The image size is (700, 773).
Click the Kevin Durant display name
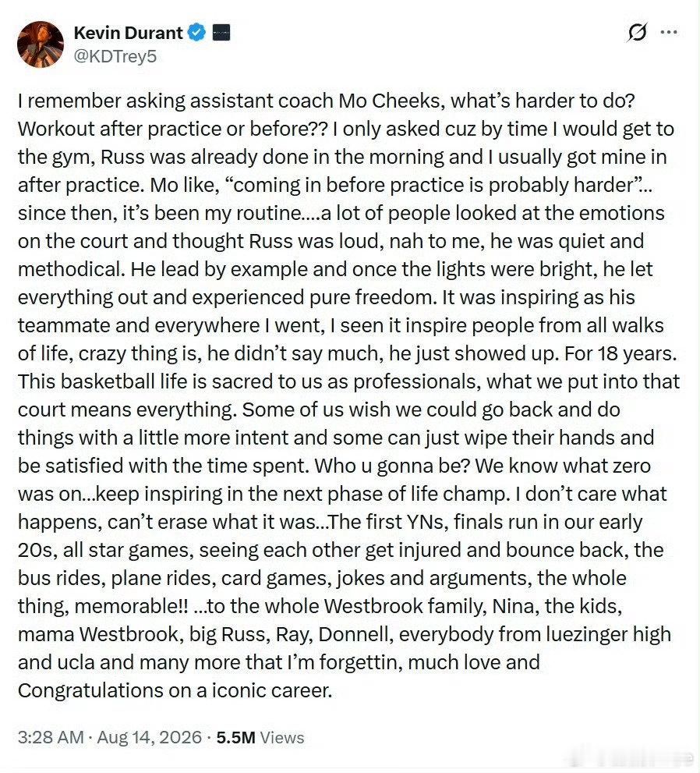[128, 33]
